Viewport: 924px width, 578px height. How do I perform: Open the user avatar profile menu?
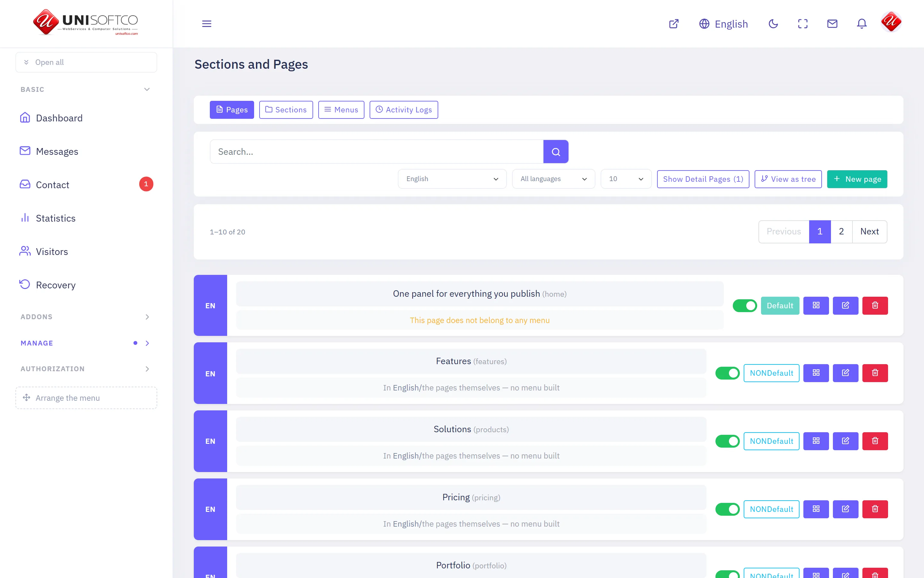click(891, 22)
